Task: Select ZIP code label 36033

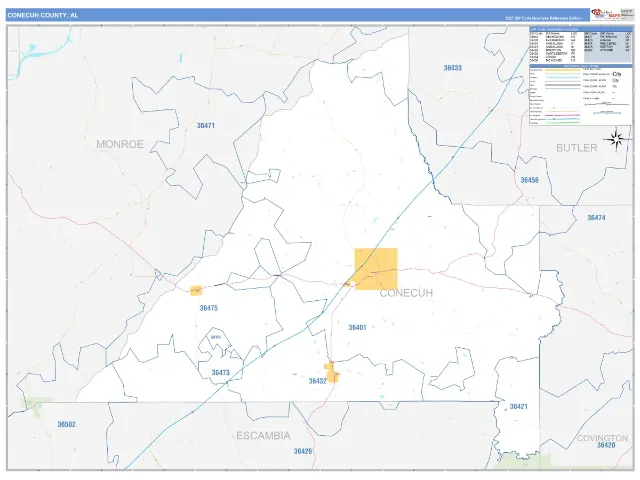Action: click(453, 68)
